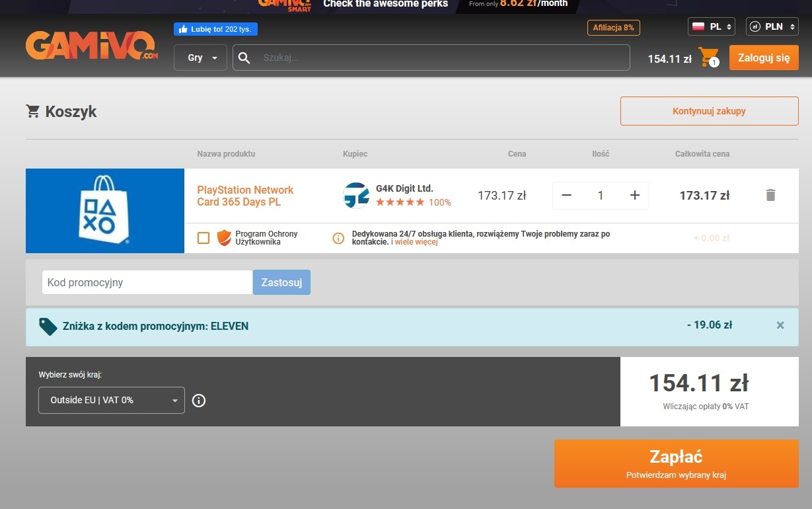Viewport: 812px width, 509px height.
Task: Open the 'Afiliacja 8%' link
Action: pyautogui.click(x=614, y=28)
